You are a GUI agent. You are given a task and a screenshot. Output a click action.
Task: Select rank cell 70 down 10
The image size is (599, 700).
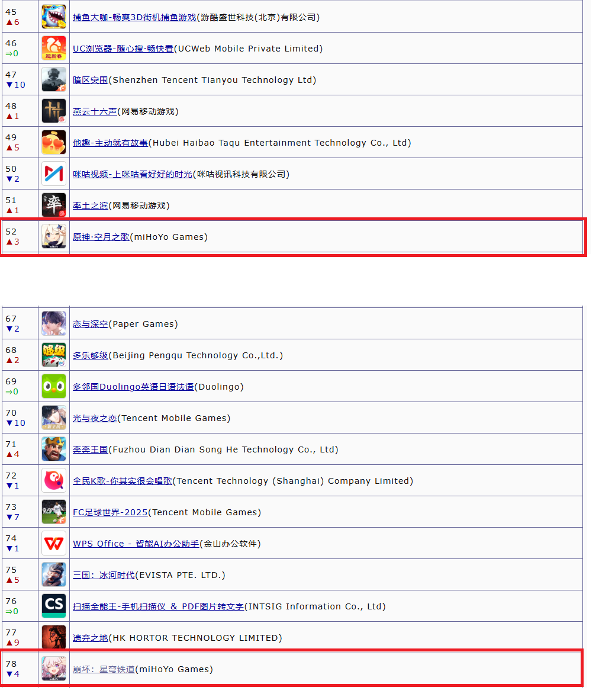point(21,418)
